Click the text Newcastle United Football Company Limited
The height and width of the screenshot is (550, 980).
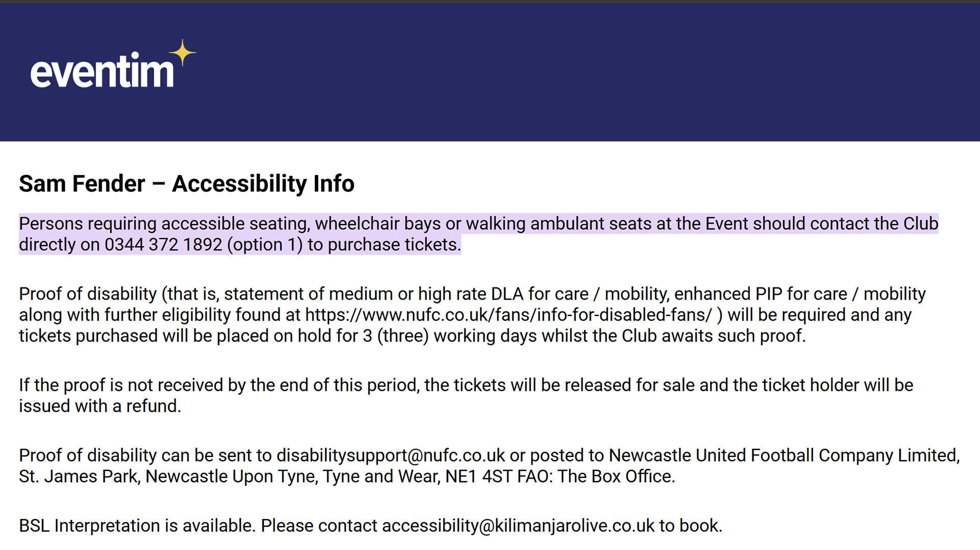click(x=785, y=456)
